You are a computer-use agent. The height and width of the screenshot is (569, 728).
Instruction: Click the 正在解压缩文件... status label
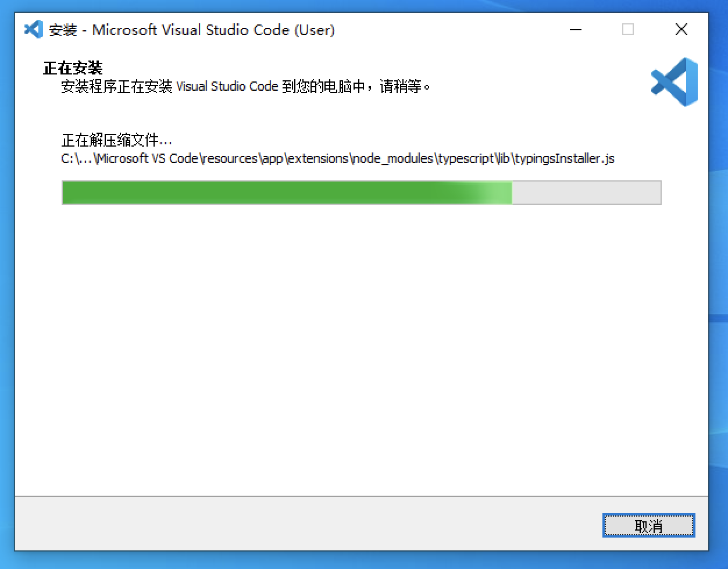117,140
